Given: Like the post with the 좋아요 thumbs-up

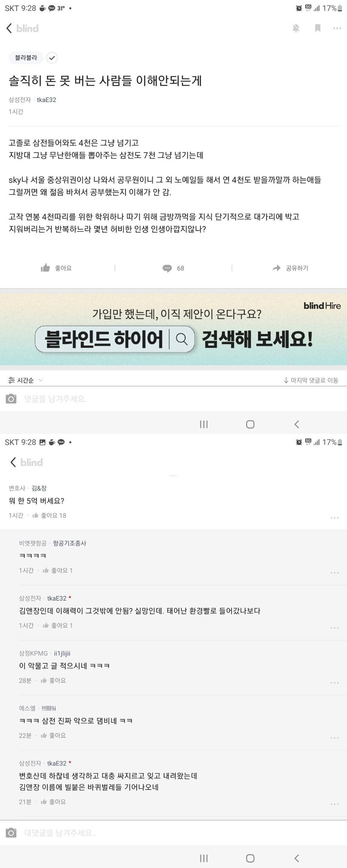Looking at the screenshot, I should (x=56, y=268).
